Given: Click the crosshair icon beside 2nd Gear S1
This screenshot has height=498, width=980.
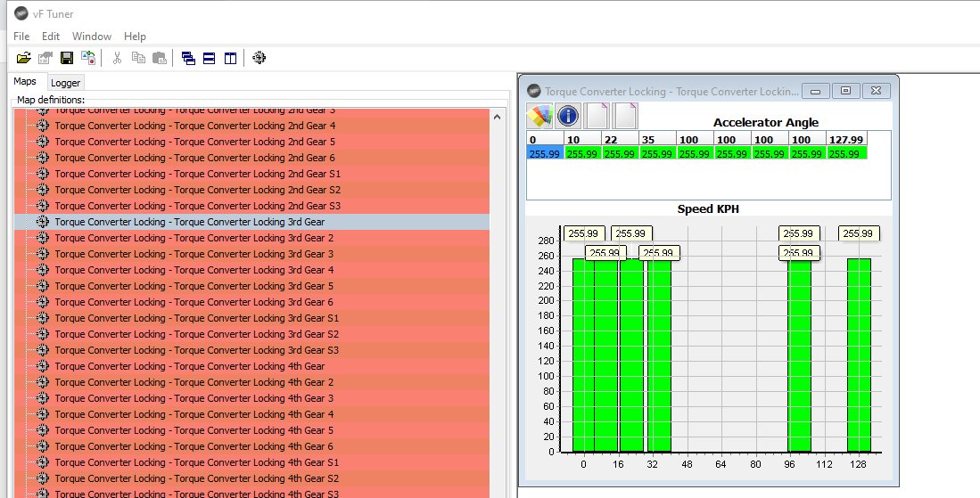Looking at the screenshot, I should 43,174.
